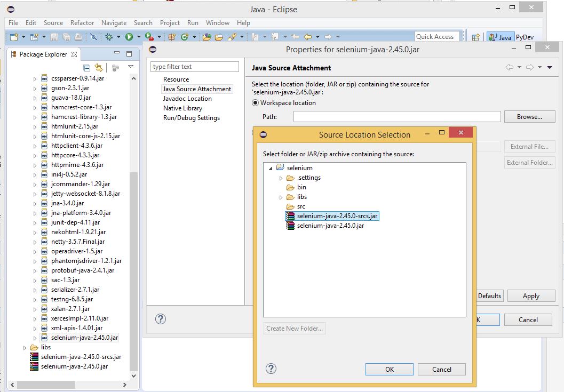Click the Last Edit Location icon

pos(295,37)
